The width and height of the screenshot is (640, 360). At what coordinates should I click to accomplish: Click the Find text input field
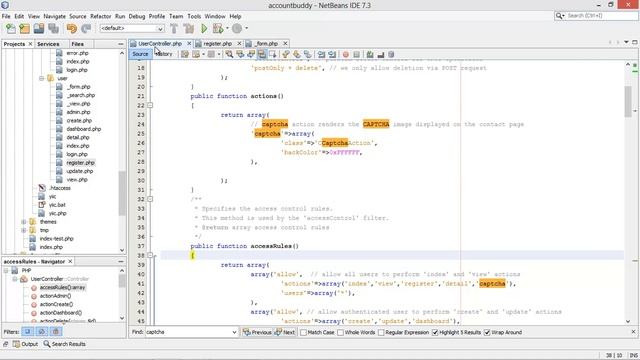pyautogui.click(x=188, y=332)
